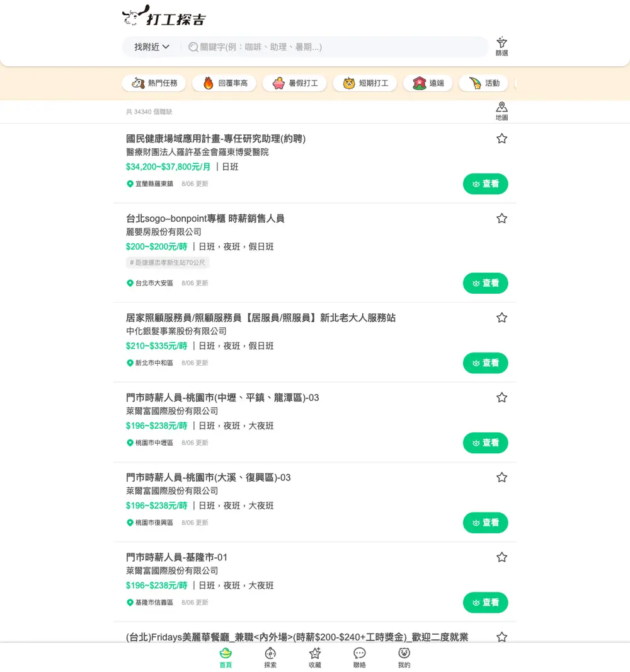Focus the keyword search field
This screenshot has height=672, width=630.
(334, 47)
